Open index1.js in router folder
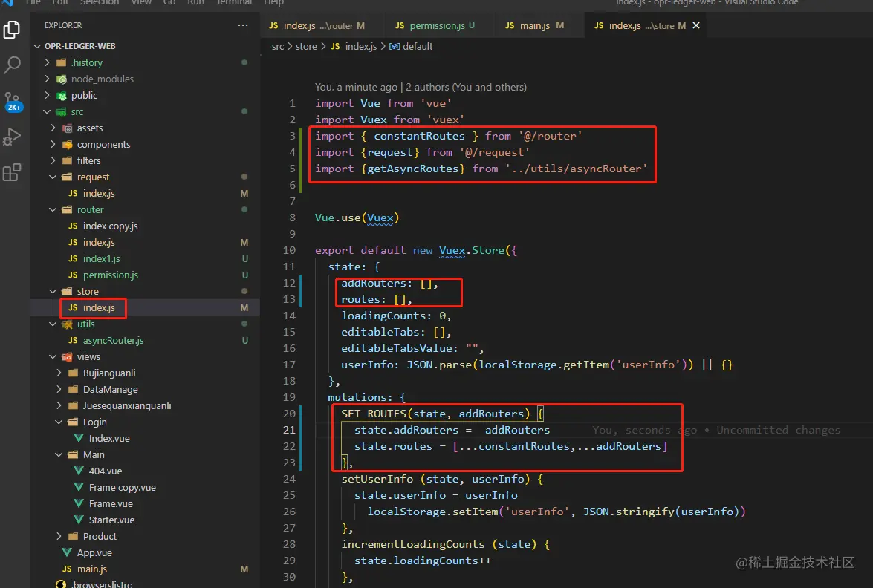The height and width of the screenshot is (588, 873). [101, 259]
